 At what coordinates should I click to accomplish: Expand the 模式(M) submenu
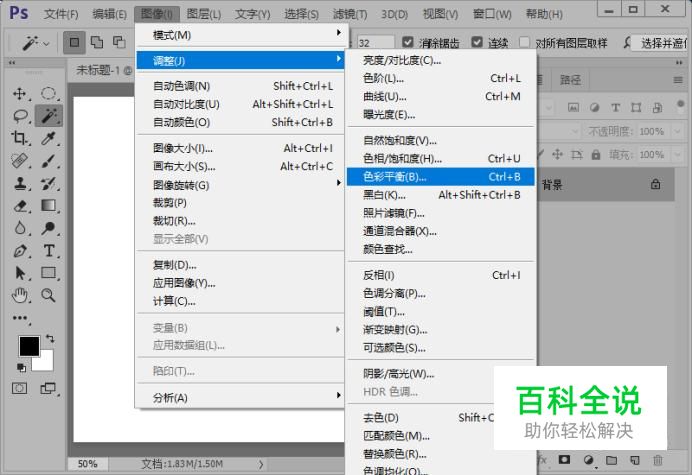click(241, 35)
